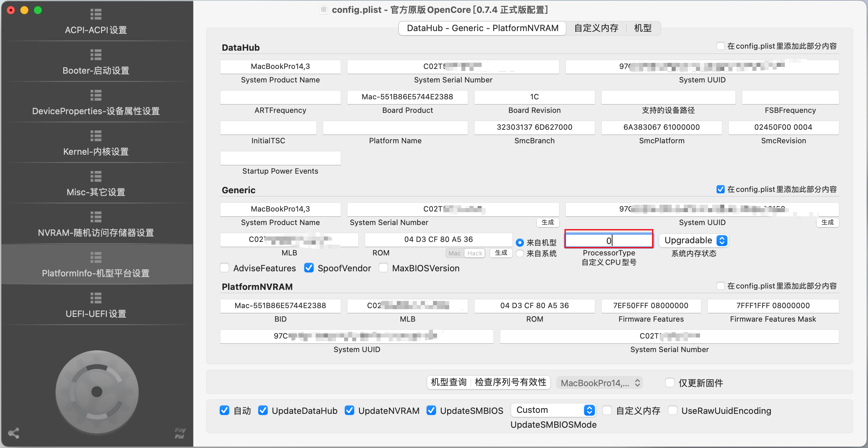Click the Generic System Product Name field

(280, 209)
